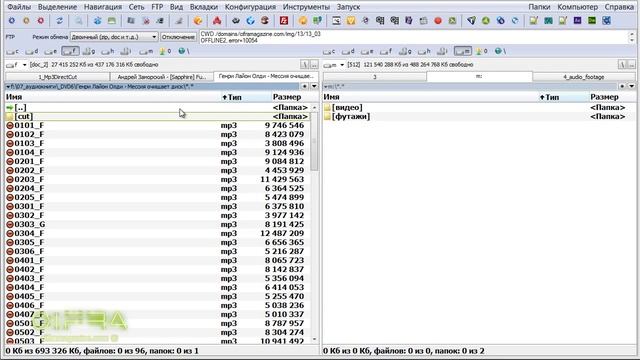Image resolution: width=640 pixels, height=360 pixels.
Task: Launch the purple After Effects toolbar icon
Action: click(577, 20)
